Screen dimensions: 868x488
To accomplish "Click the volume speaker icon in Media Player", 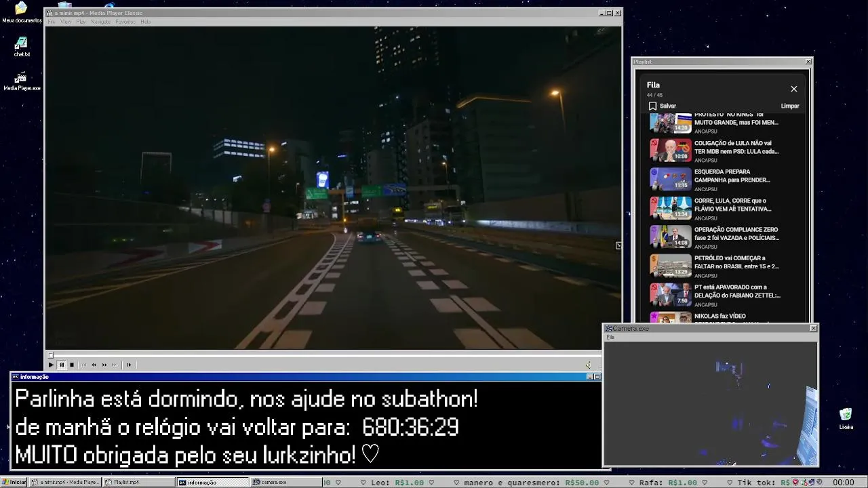I will pyautogui.click(x=588, y=365).
